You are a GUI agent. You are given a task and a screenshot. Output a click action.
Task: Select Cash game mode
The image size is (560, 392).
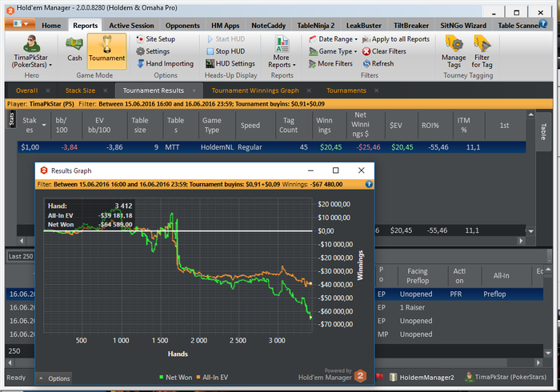coord(74,49)
